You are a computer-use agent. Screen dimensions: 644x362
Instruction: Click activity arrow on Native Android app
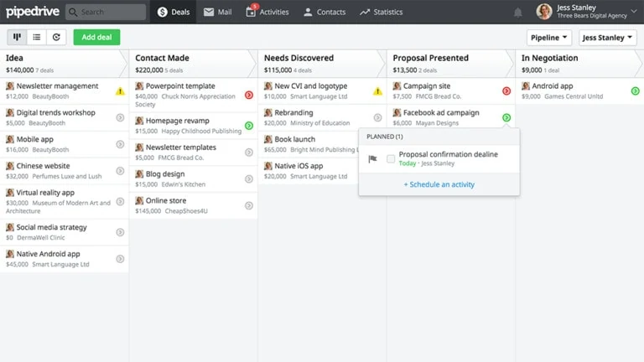(x=120, y=259)
